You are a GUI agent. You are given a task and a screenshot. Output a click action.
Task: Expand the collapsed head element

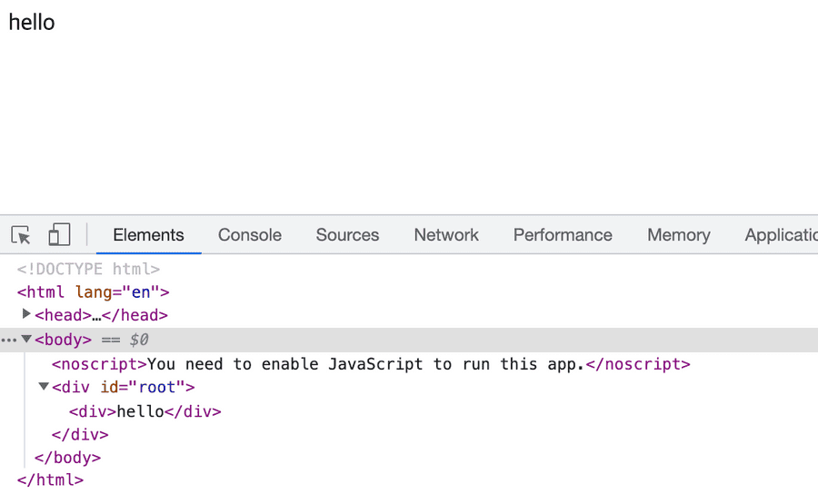point(27,314)
